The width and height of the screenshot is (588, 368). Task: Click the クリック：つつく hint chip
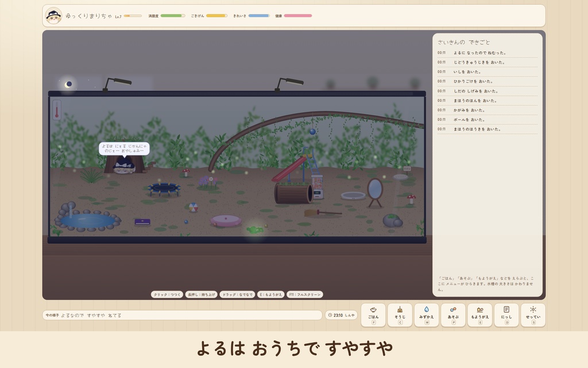[167, 294]
